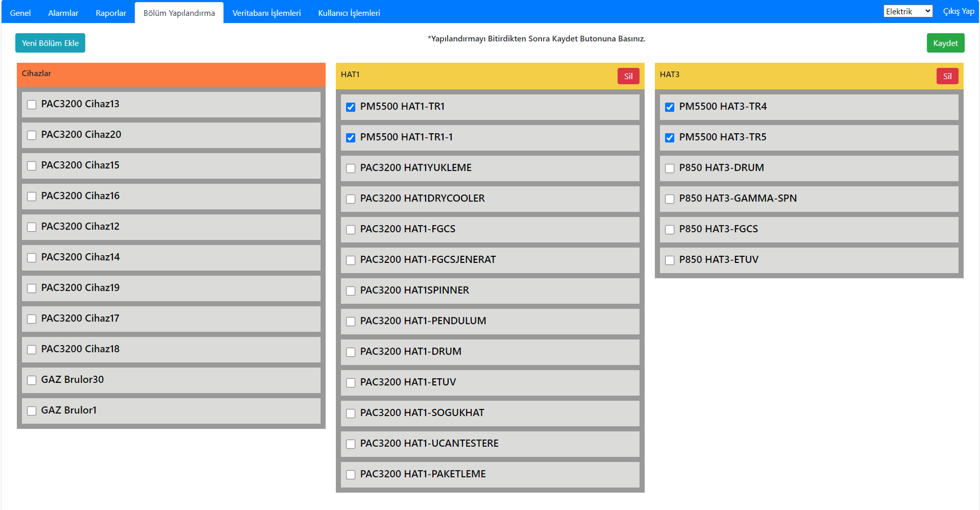Check PAC3200 HAT1-PAKETLEME checkbox
This screenshot has width=980, height=510.
coord(351,475)
